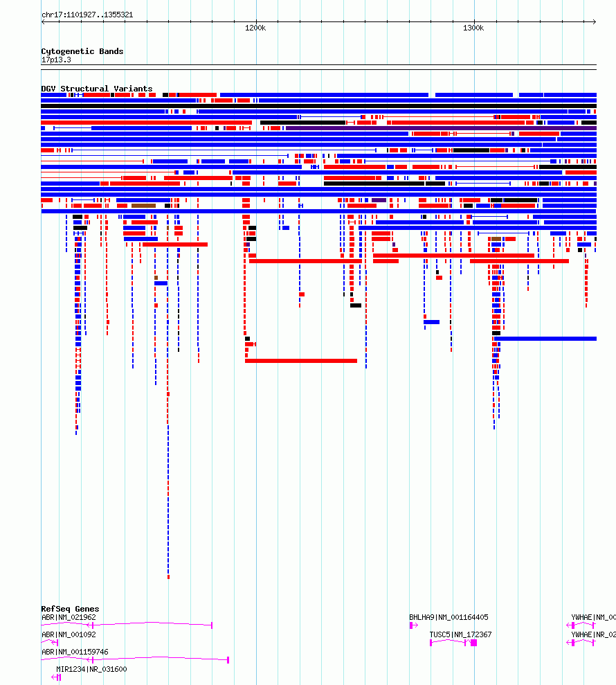616x685 pixels.
Task: Click the lone blue variant reaching the right edge
Action: pos(545,339)
